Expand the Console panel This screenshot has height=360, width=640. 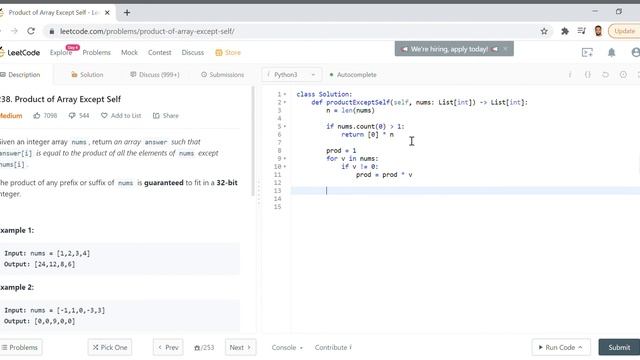point(287,347)
